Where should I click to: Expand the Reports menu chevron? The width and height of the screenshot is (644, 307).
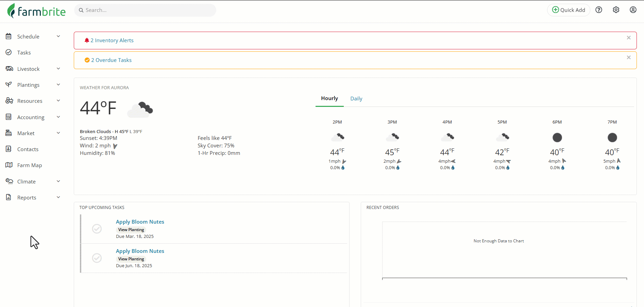coord(58,197)
